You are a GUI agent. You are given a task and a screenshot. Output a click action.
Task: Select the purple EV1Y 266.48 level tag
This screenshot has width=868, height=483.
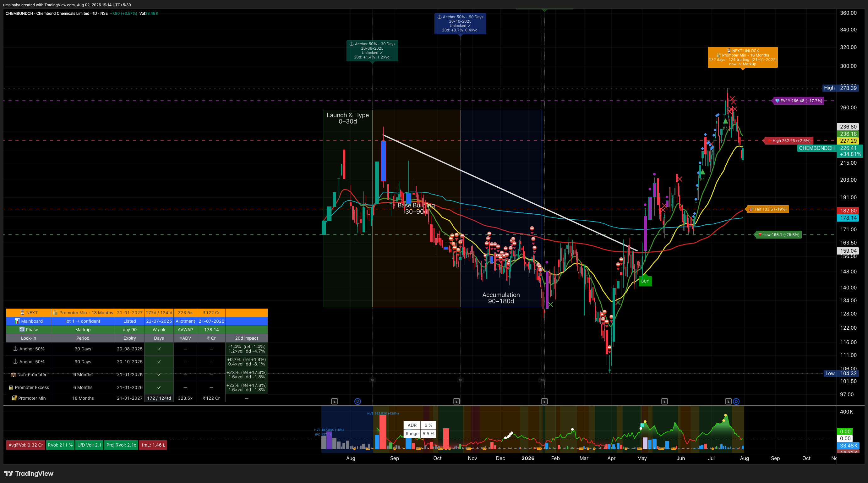(799, 101)
